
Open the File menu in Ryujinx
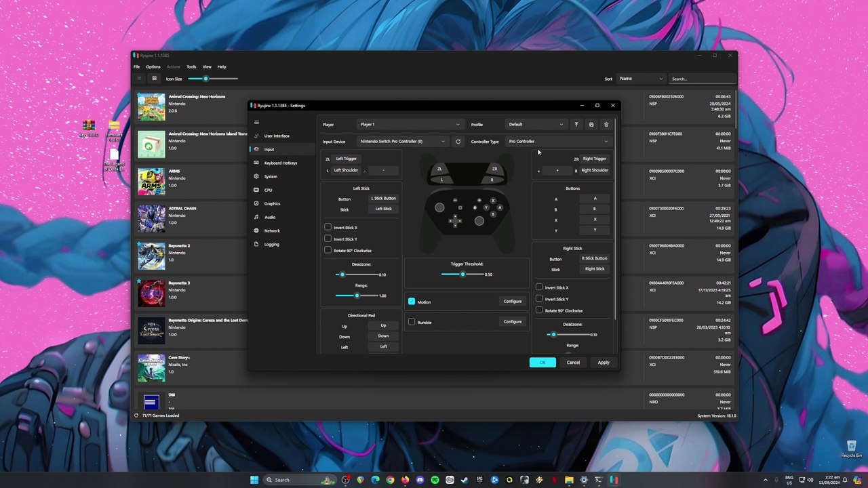click(x=137, y=66)
